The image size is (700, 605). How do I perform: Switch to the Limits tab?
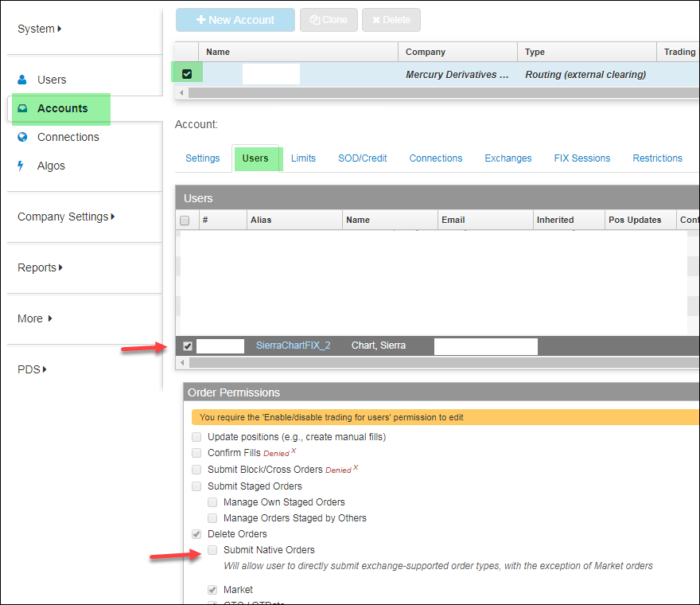(x=303, y=158)
